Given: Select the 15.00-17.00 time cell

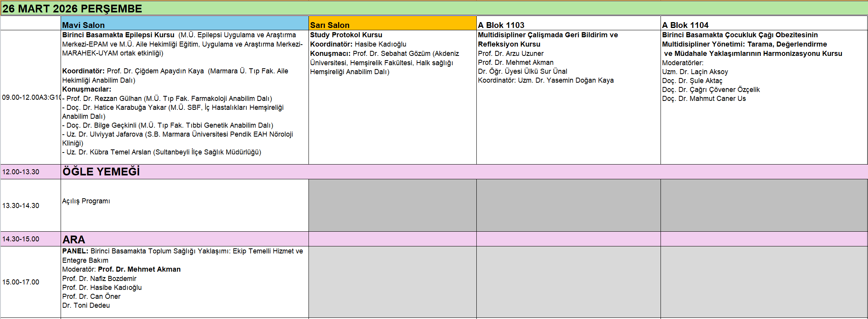Looking at the screenshot, I should click(x=31, y=282).
